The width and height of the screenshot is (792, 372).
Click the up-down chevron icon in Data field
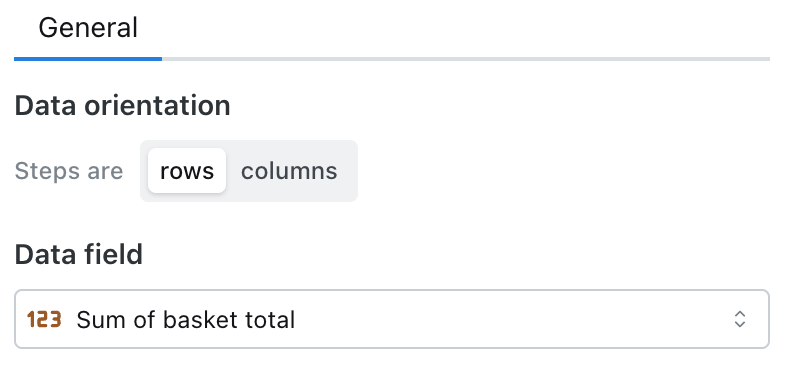[739, 319]
